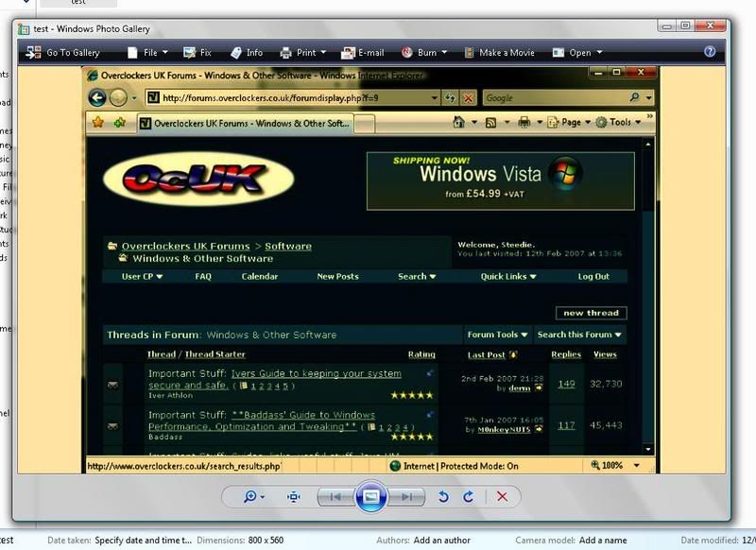Image resolution: width=756 pixels, height=550 pixels.
Task: Open the Quick Links dropdown
Action: tap(508, 276)
